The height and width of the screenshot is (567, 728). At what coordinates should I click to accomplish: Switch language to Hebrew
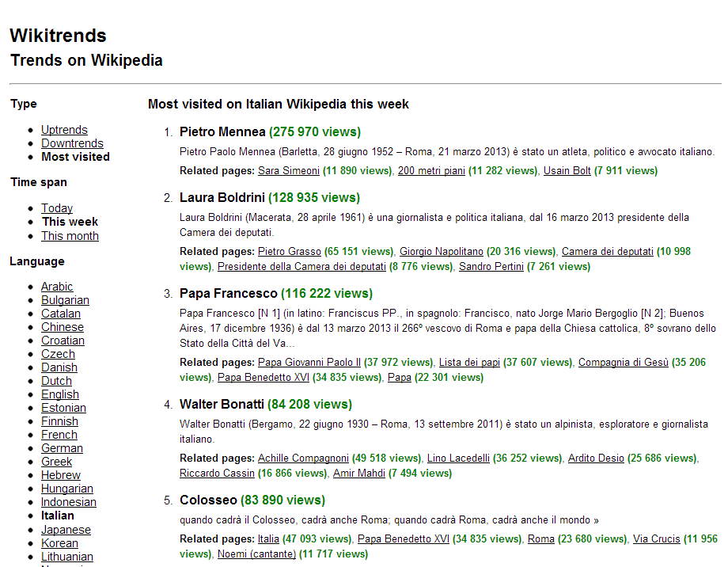pos(60,475)
